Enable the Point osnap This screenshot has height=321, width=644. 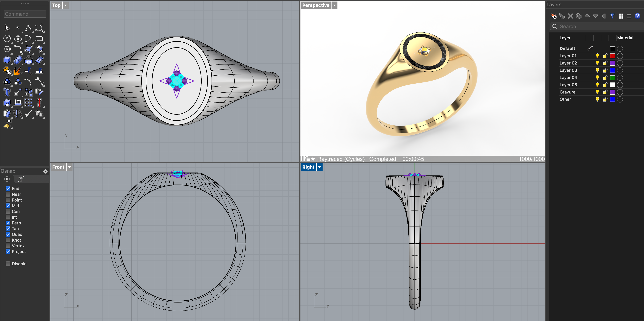[x=8, y=200]
